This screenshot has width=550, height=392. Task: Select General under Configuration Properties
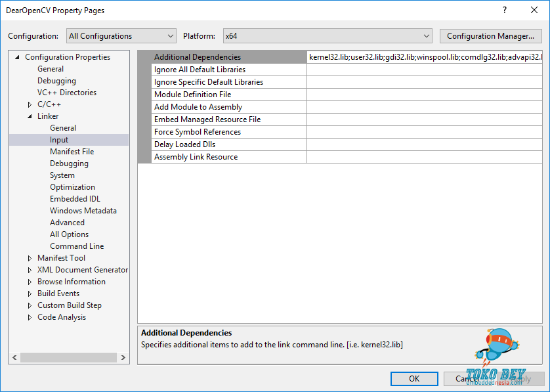tap(51, 69)
